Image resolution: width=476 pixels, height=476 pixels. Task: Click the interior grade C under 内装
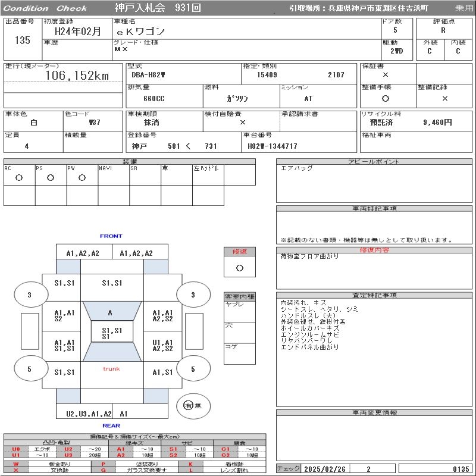[458, 51]
